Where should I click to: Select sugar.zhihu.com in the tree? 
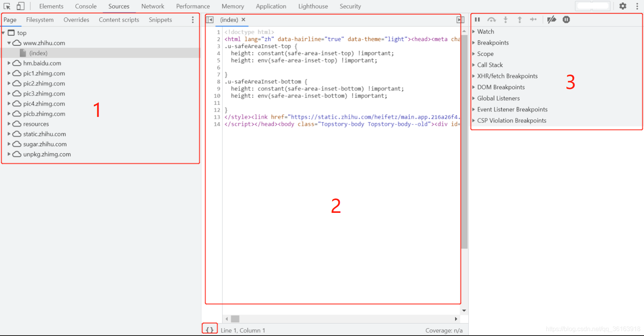click(x=45, y=144)
